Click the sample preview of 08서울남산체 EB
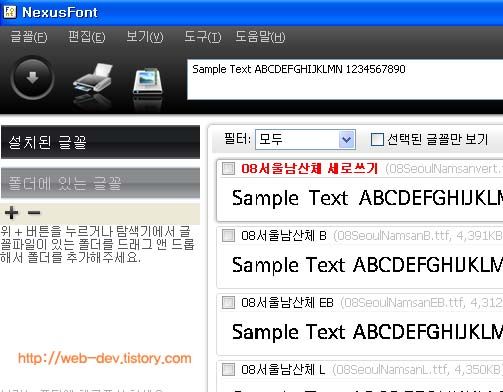Screen dimensions: 503x392 [x=367, y=332]
